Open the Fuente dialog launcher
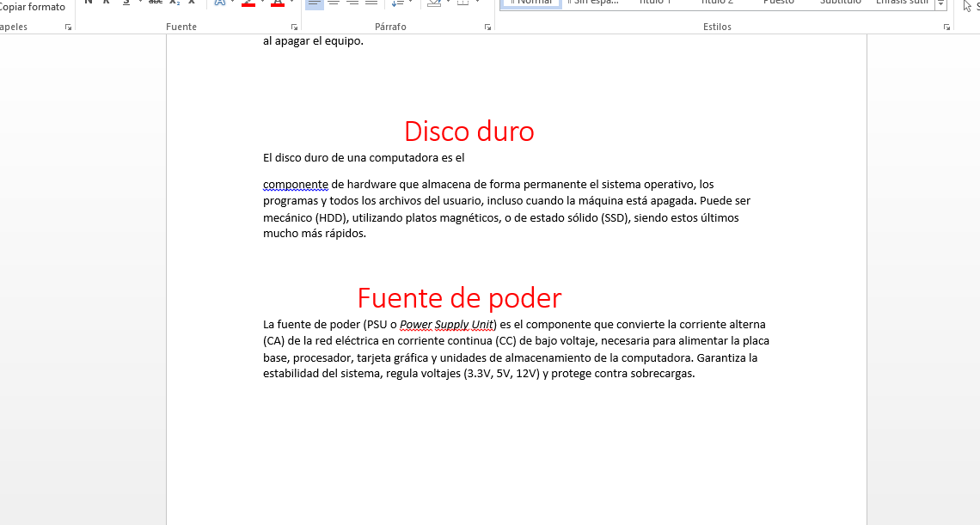Viewport: 980px width, 525px height. [x=294, y=27]
